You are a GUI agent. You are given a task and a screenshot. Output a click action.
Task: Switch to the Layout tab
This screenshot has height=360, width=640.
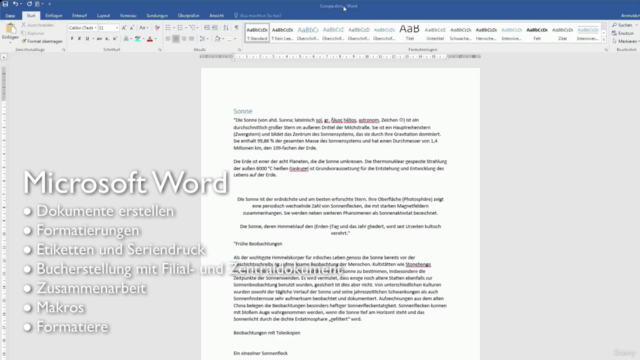[103, 16]
